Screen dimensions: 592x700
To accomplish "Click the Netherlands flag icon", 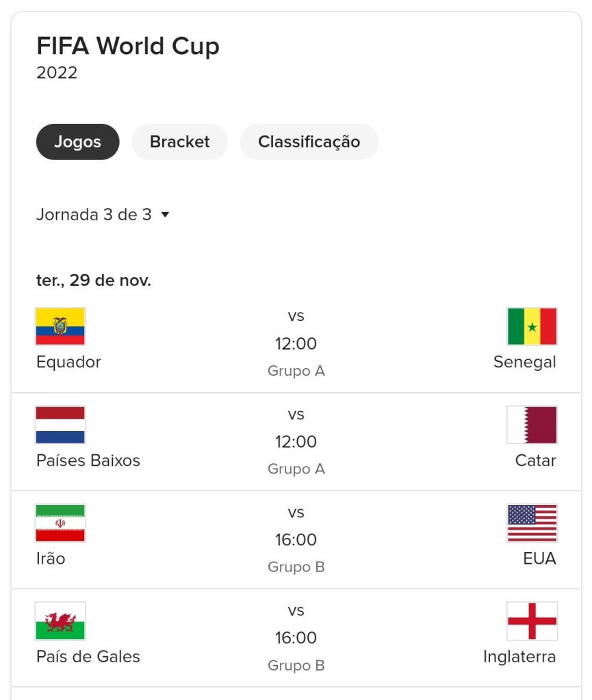I will (x=60, y=425).
